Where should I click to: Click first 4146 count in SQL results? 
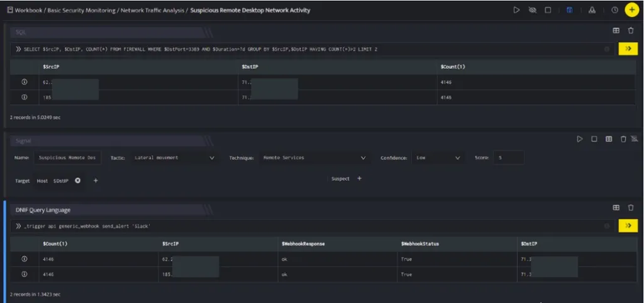click(x=446, y=83)
